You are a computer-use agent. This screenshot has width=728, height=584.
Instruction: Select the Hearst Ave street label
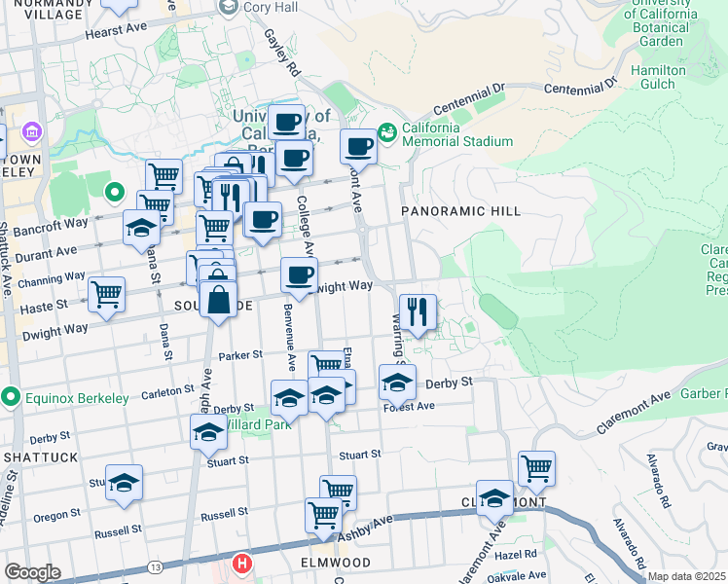click(x=116, y=31)
